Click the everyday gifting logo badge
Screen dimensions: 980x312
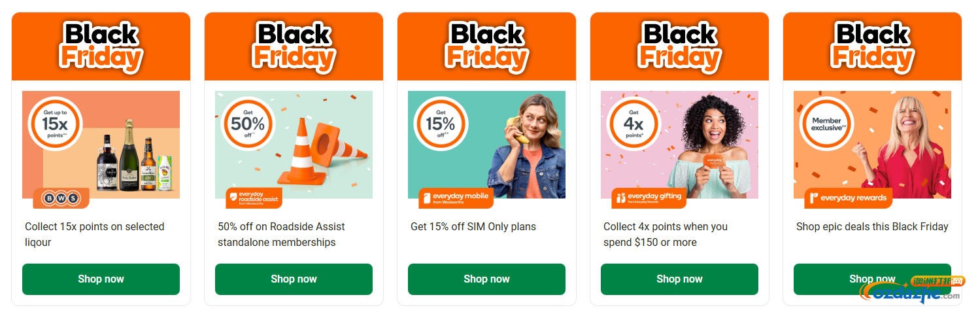point(649,197)
